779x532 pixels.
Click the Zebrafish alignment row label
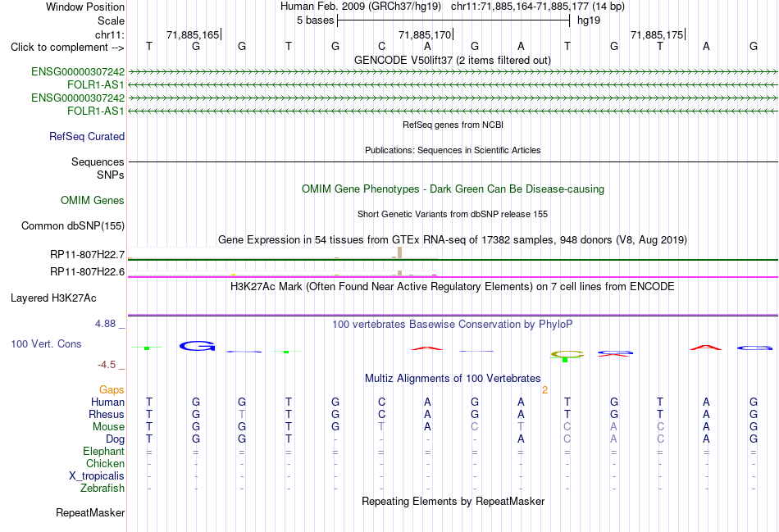pos(102,489)
